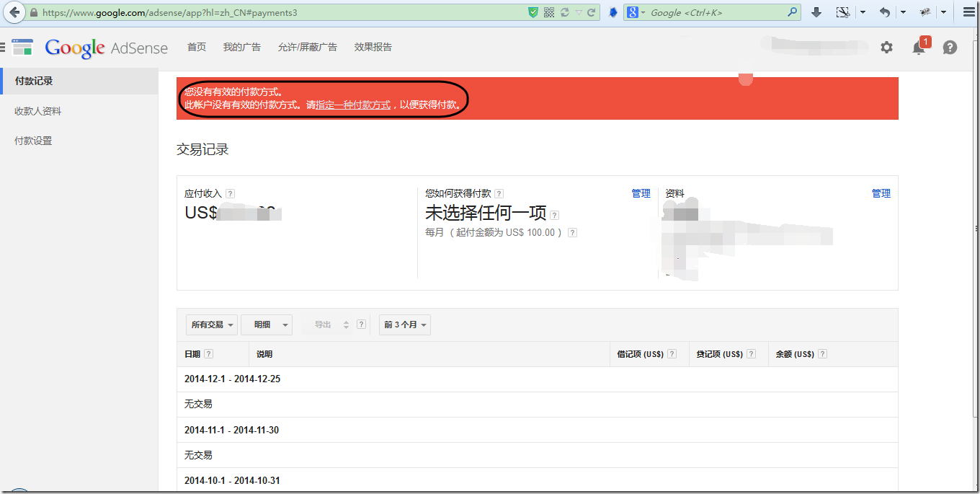The image size is (980, 494).
Task: Click the help mark beside 借记项 (US$)
Action: click(x=672, y=354)
